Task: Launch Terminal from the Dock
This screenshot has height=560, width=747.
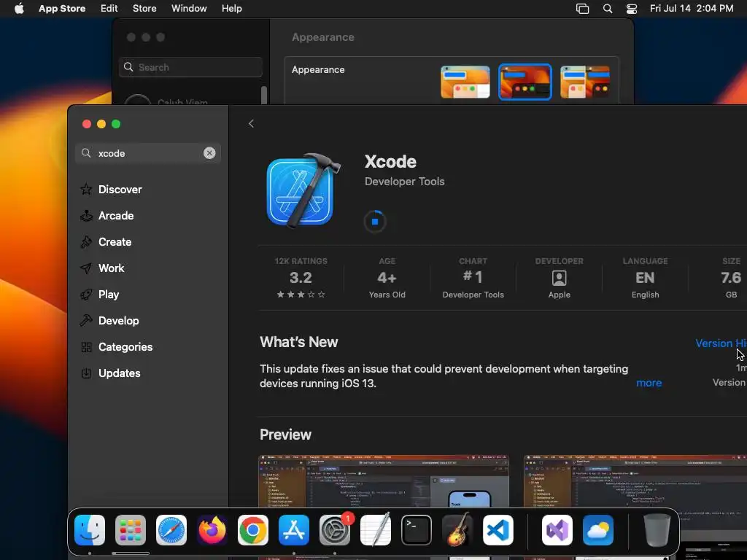Action: (417, 530)
